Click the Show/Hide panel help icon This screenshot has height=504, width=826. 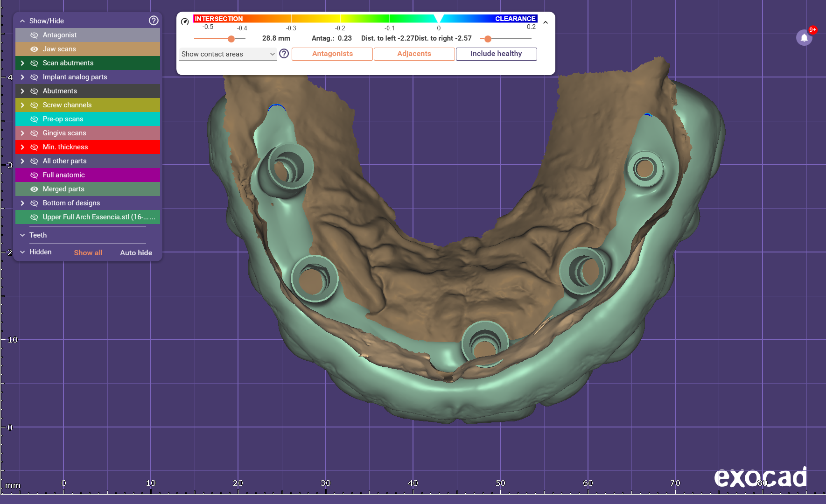click(154, 21)
